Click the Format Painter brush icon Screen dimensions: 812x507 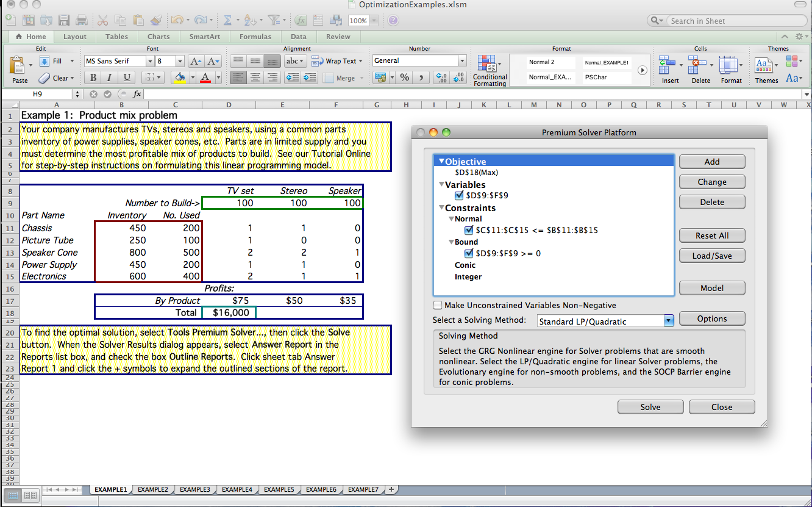coord(156,20)
